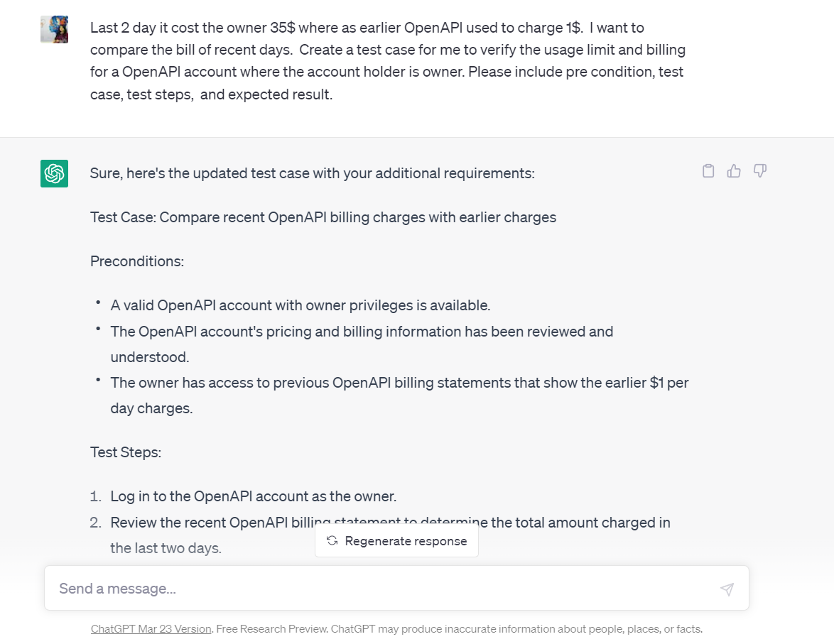Screen dimensions: 834x644
Task: Select the green ChatGPT logo avatar
Action: [54, 173]
